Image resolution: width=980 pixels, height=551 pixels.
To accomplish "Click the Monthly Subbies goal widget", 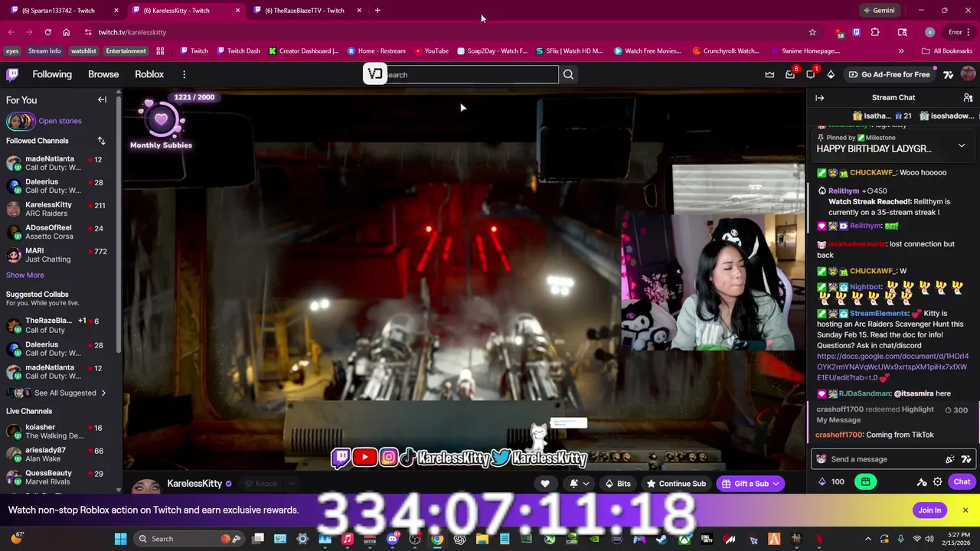I will (161, 122).
